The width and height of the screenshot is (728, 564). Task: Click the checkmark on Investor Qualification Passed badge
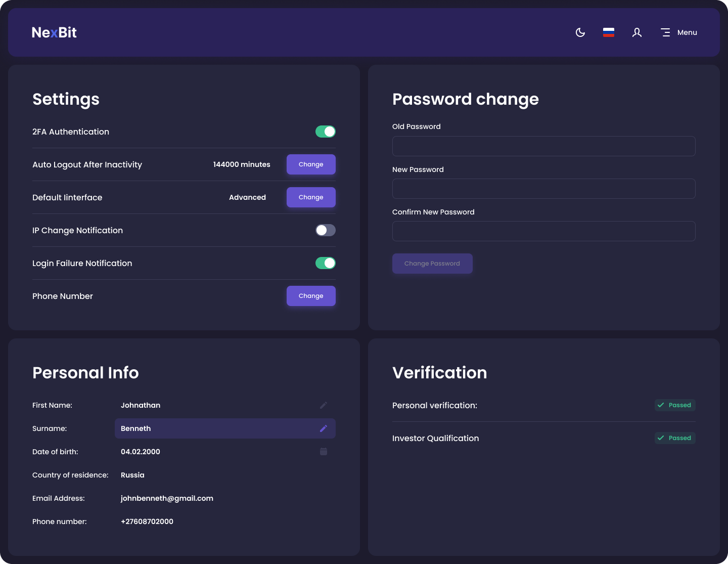point(661,438)
